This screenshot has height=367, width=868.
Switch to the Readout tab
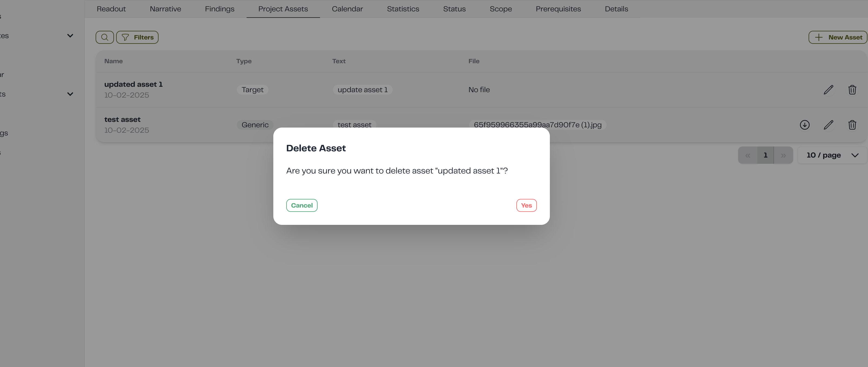[x=111, y=9]
